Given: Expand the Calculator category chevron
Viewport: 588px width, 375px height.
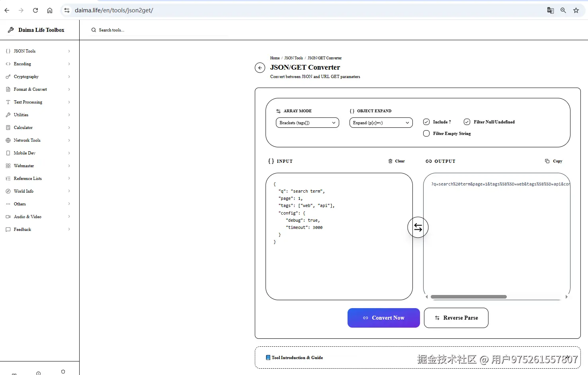Looking at the screenshot, I should pos(69,127).
